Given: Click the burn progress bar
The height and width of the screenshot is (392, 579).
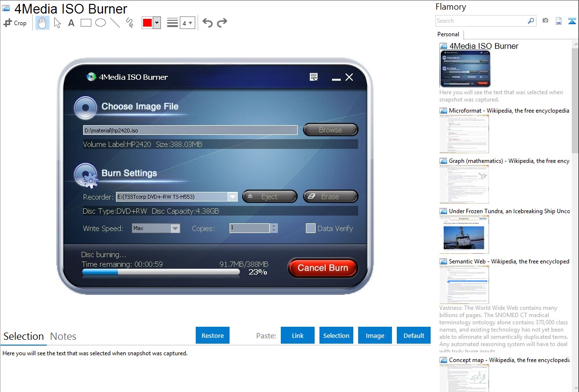Looking at the screenshot, I should pyautogui.click(x=160, y=272).
